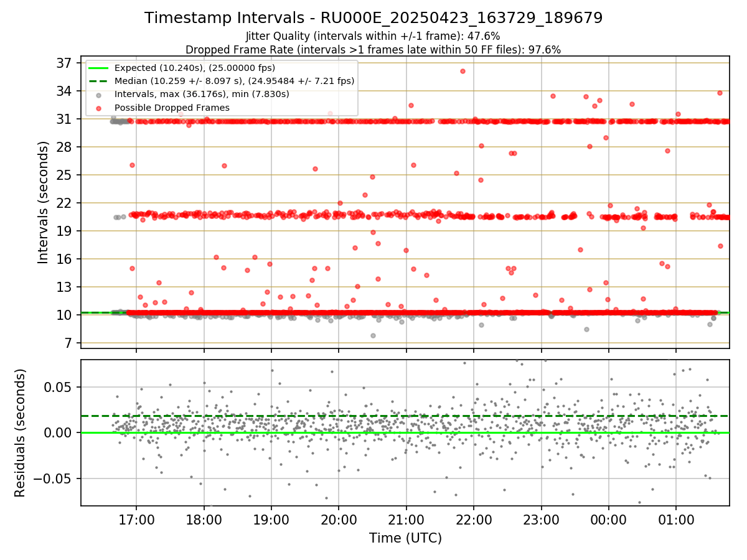Click legend entry "Intervals, max (36.176s), min (7.830s)"
This screenshot has height=560, width=747.
click(x=202, y=95)
